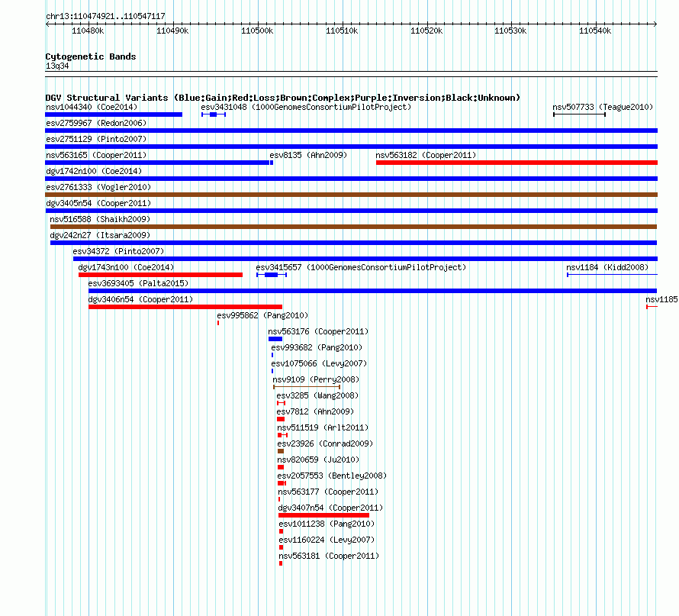The image size is (679, 616).
Task: Open esv993682 (Pang2010) variant
Action: (x=317, y=347)
